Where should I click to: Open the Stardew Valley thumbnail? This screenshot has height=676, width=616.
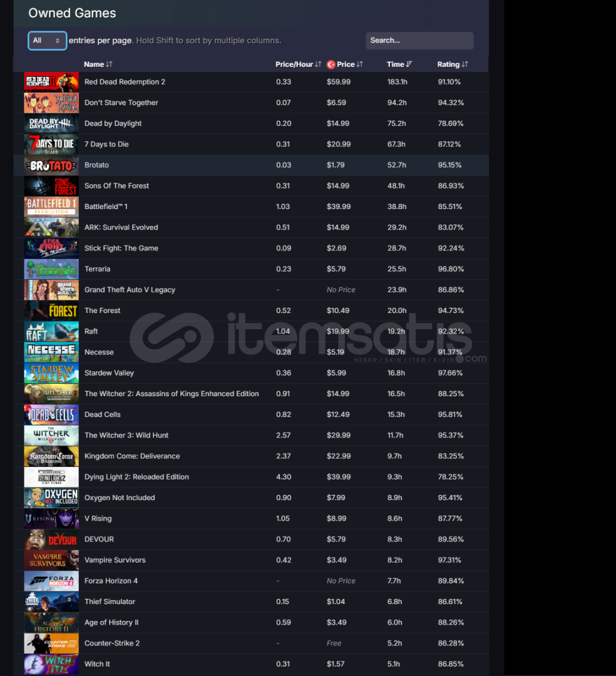[x=51, y=373]
